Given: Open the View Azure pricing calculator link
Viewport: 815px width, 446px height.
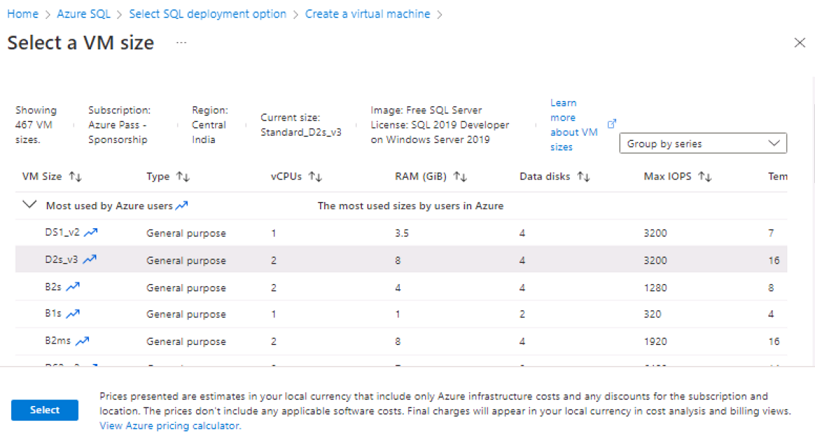Looking at the screenshot, I should tap(170, 425).
